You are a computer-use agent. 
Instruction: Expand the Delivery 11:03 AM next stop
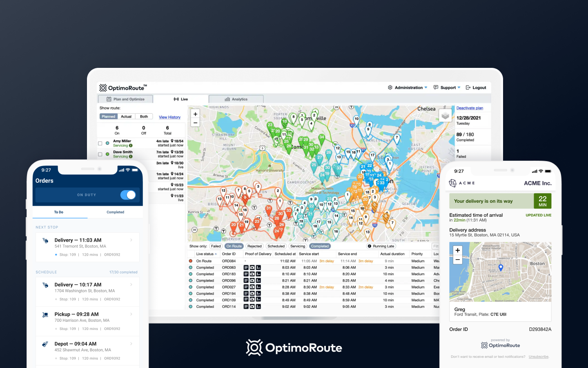point(87,247)
